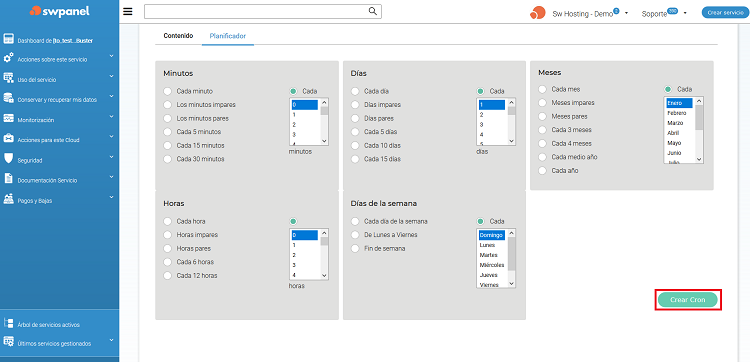Expand the Seguridad menu
The height and width of the screenshot is (362, 750).
coord(111,156)
